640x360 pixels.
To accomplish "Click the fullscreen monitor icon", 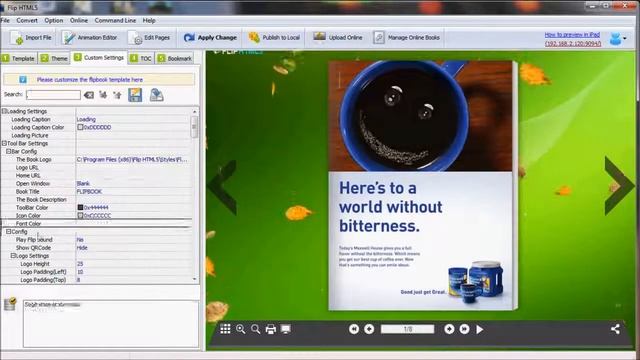I will [286, 329].
